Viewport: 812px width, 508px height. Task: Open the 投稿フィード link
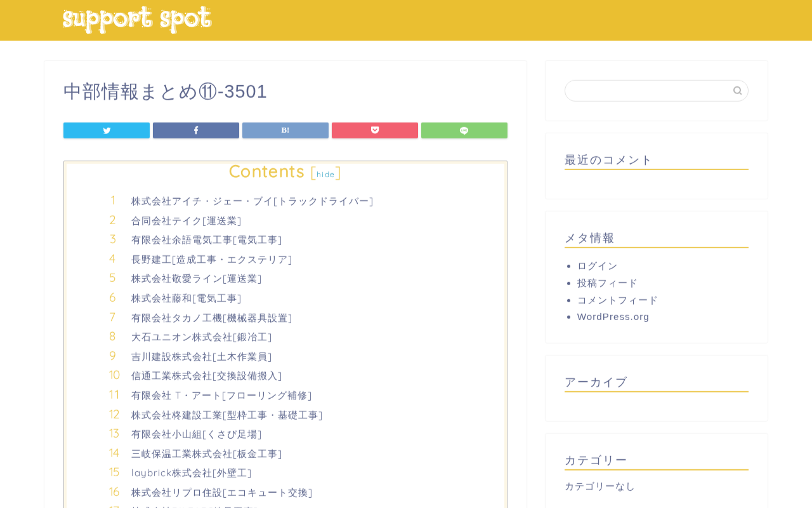[x=607, y=283]
